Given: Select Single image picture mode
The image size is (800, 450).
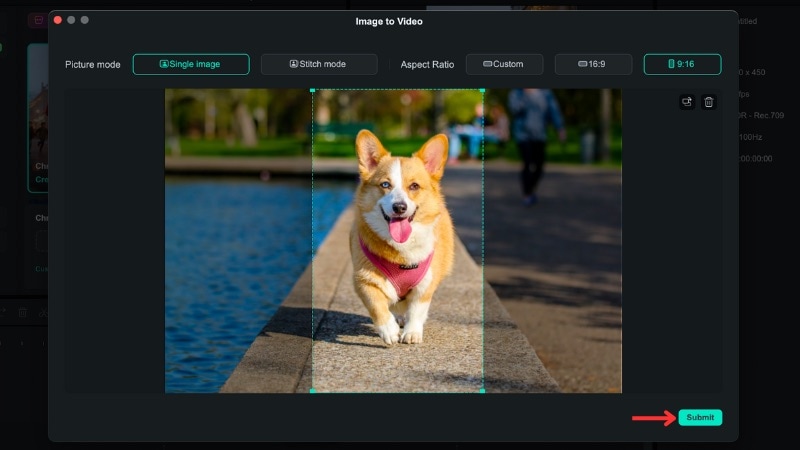Looking at the screenshot, I should [191, 64].
